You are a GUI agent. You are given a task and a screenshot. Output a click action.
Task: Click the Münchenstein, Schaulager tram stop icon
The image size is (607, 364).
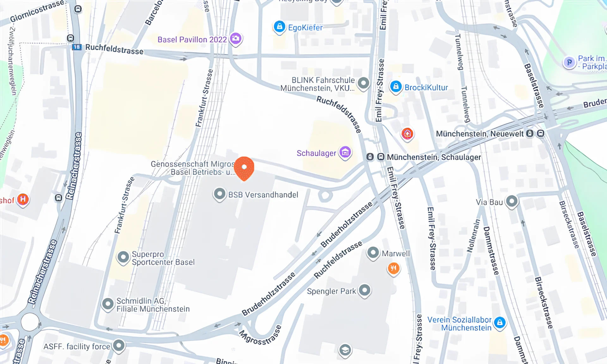pyautogui.click(x=381, y=157)
